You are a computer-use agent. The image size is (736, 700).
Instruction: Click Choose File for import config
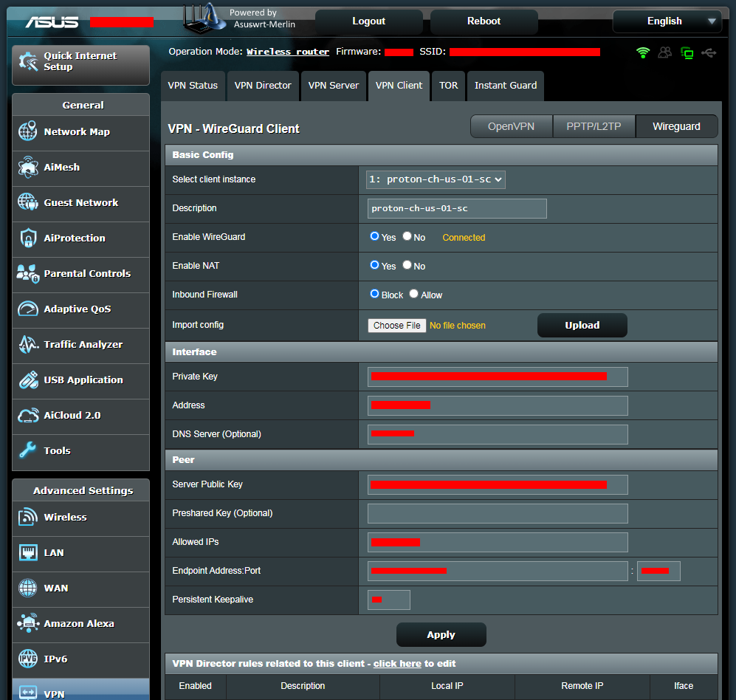click(x=396, y=326)
